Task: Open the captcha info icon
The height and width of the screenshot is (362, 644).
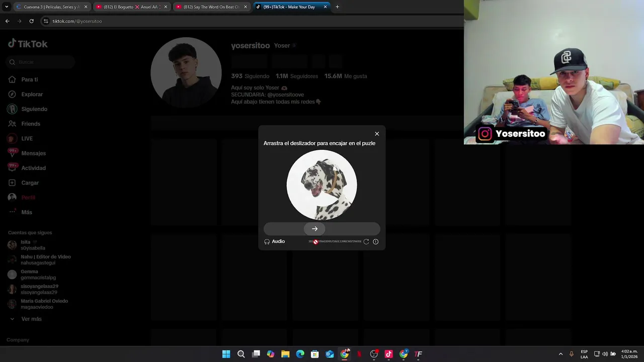Action: tap(375, 241)
